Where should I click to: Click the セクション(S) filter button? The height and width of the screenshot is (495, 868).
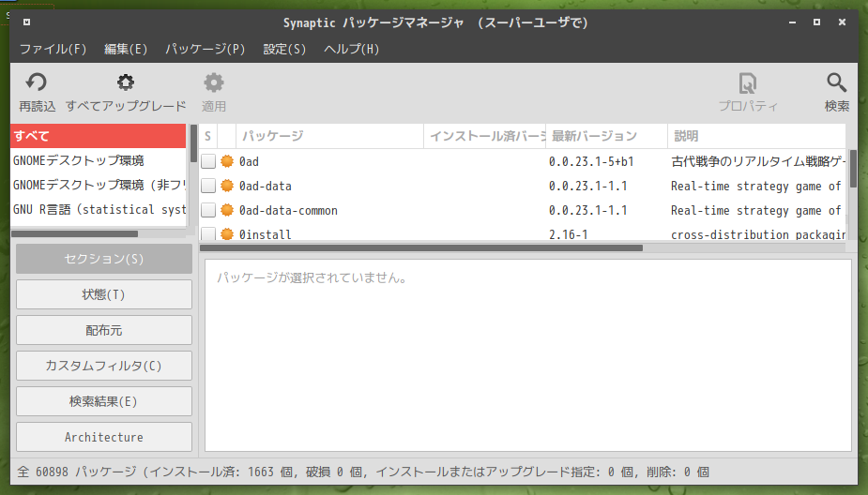tap(104, 259)
